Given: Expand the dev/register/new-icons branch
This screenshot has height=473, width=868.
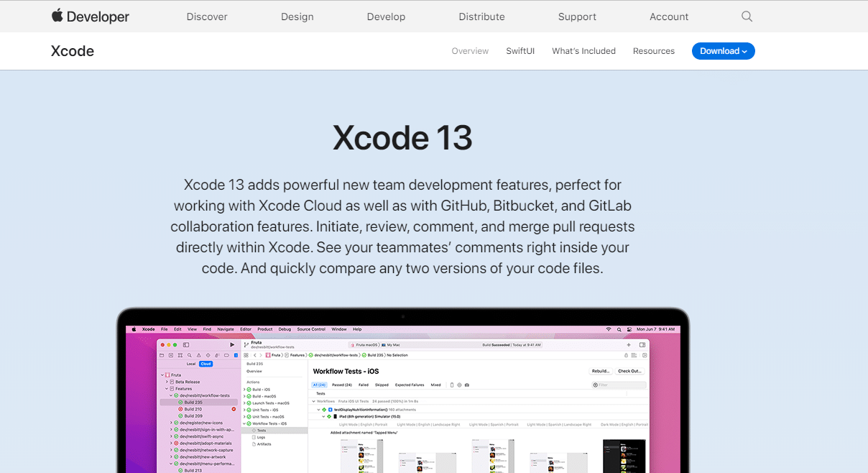Looking at the screenshot, I should 171,423.
